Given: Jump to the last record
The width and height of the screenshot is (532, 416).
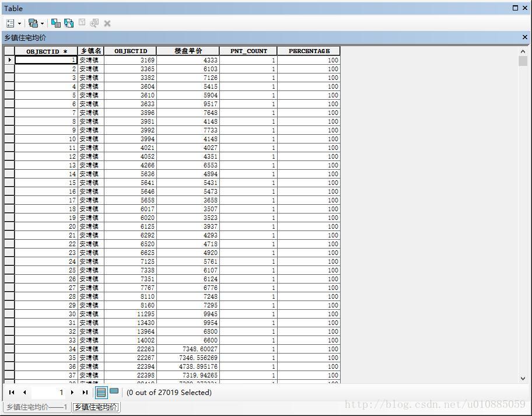Looking at the screenshot, I should pos(85,392).
